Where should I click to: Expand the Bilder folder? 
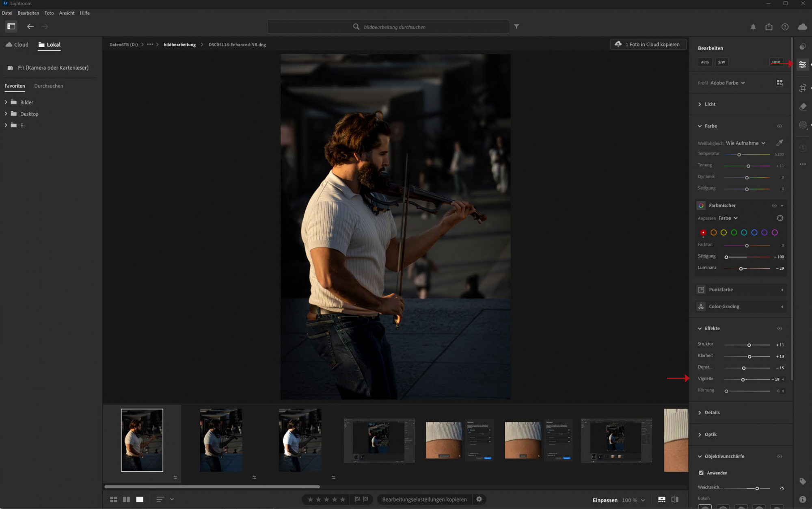(6, 102)
